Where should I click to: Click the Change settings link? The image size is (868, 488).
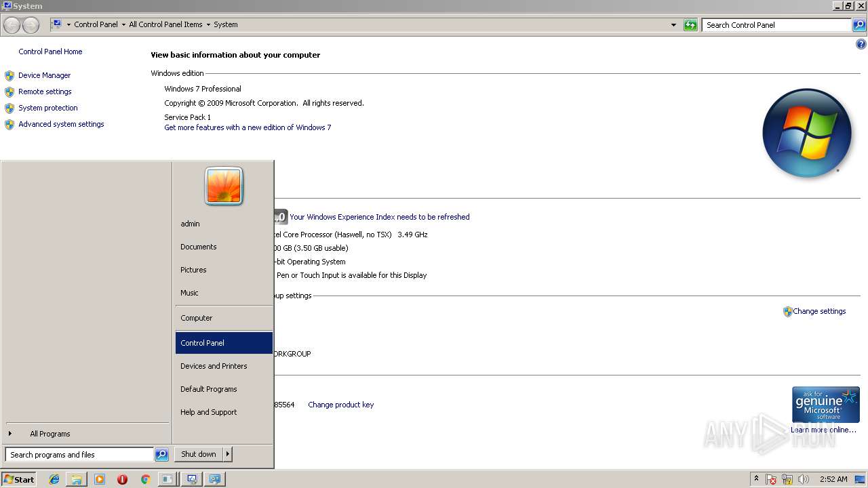tap(819, 311)
